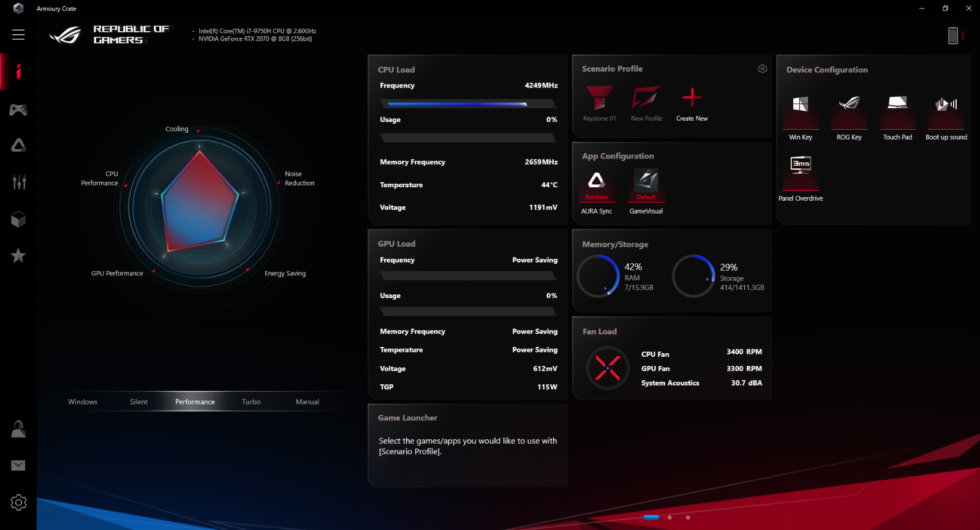980x530 pixels.
Task: Go to the third dashboard page dot
Action: point(688,517)
